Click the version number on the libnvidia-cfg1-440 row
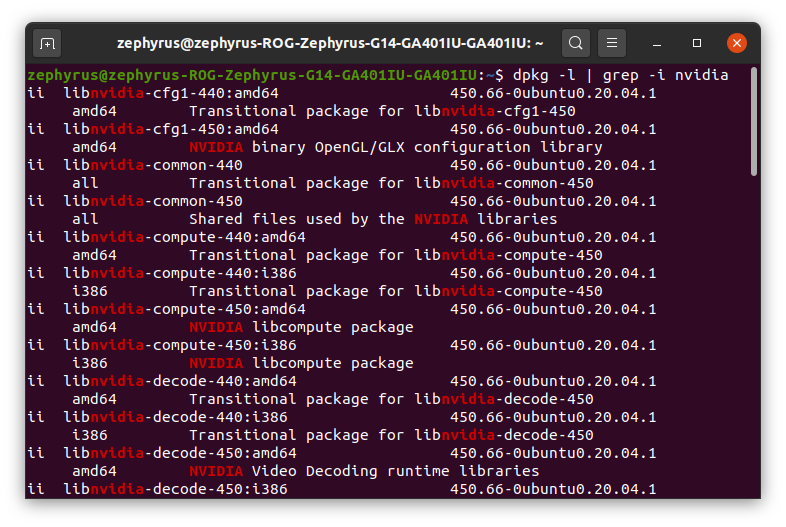Viewport: 786px width, 527px height. [x=553, y=93]
